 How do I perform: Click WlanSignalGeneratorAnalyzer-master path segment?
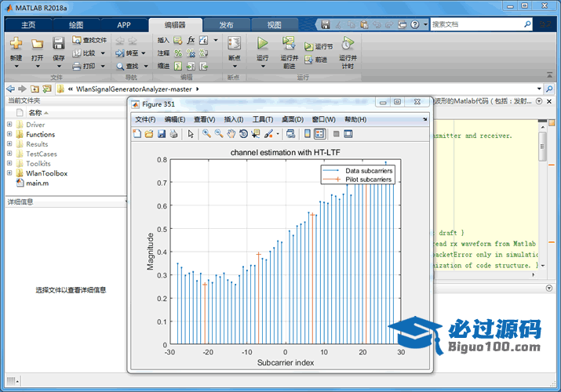point(134,89)
